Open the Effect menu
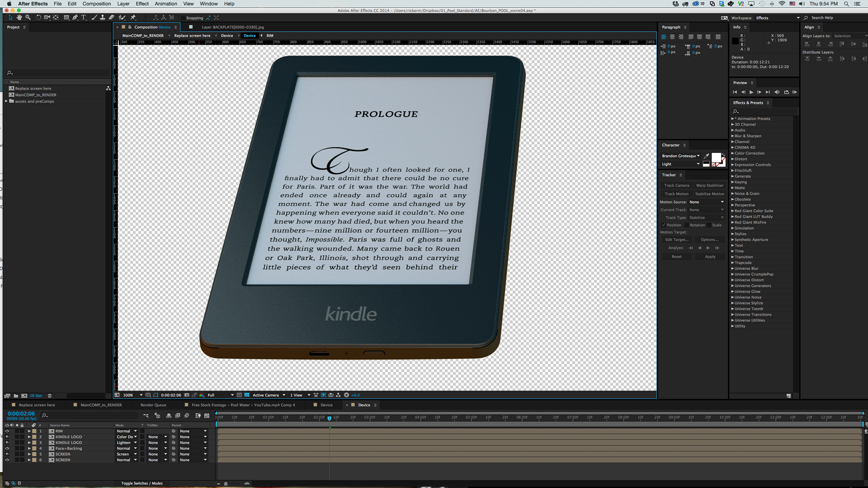Image resolution: width=868 pixels, height=488 pixels. click(142, 4)
